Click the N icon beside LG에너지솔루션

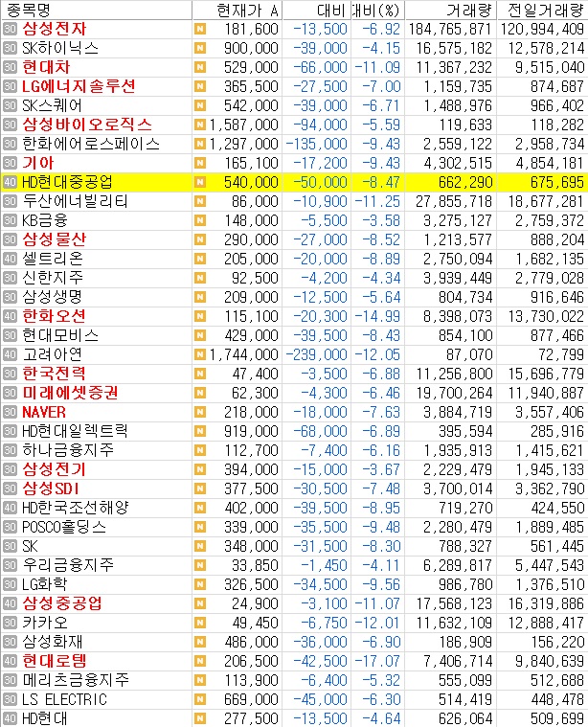200,87
